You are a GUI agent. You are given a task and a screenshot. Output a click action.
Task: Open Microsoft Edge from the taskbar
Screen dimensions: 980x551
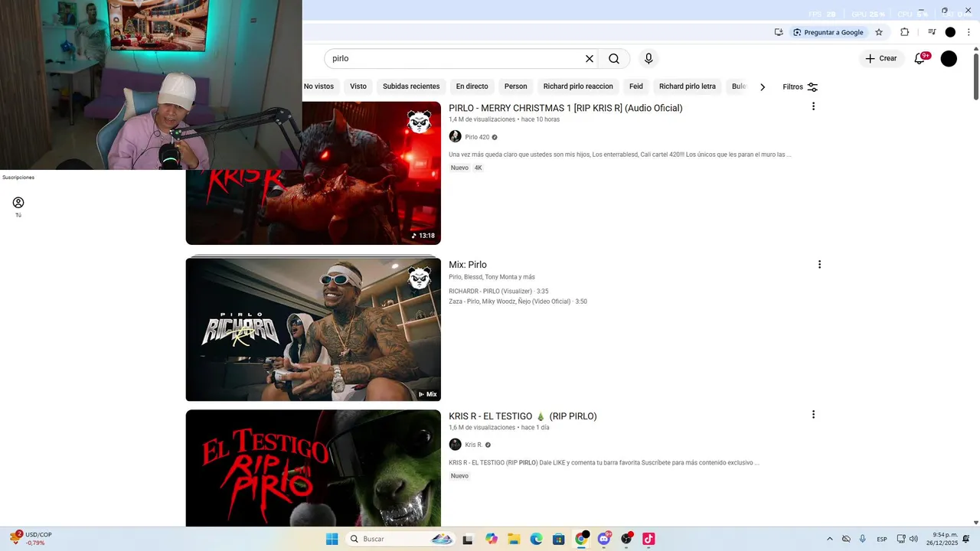(536, 539)
